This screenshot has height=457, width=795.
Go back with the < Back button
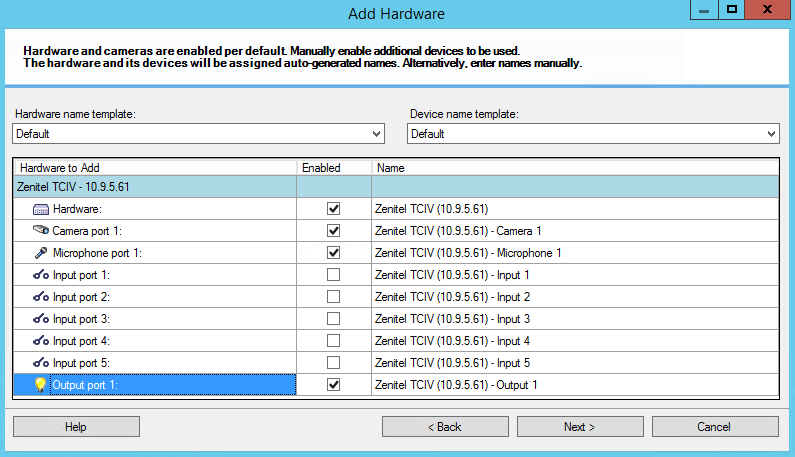(x=445, y=427)
